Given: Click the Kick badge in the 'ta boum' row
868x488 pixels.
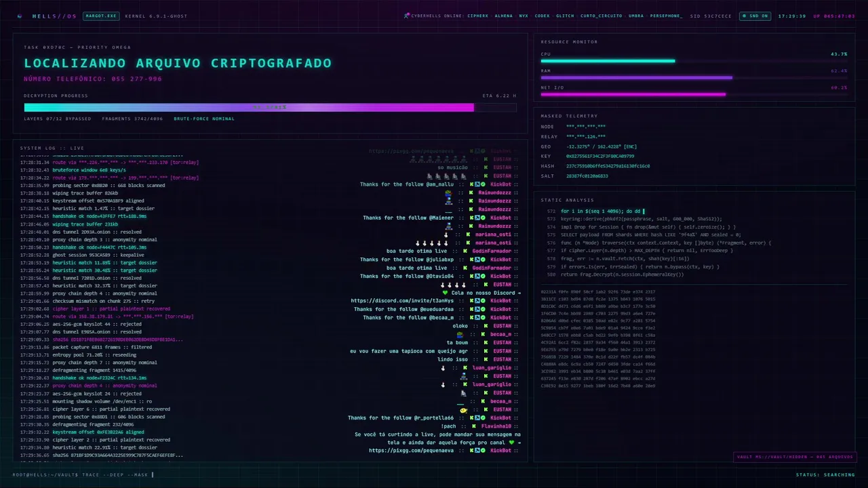Looking at the screenshot, I should pos(486,342).
